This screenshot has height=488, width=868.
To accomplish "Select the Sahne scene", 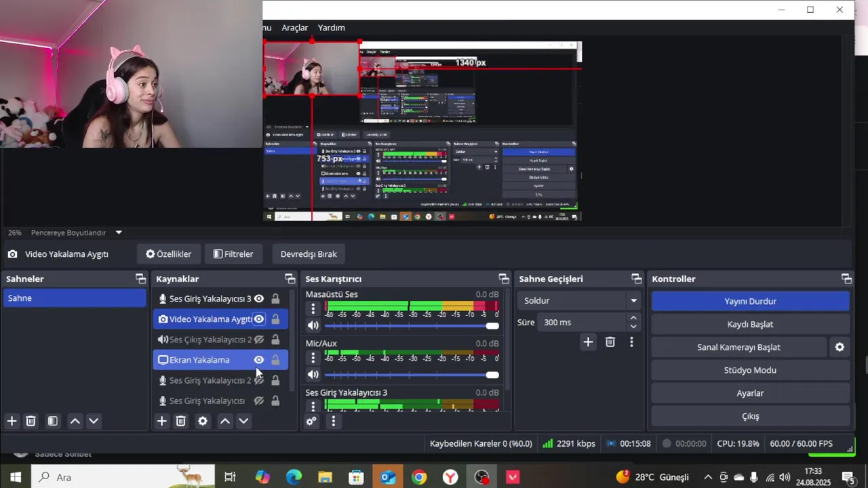I will point(75,298).
